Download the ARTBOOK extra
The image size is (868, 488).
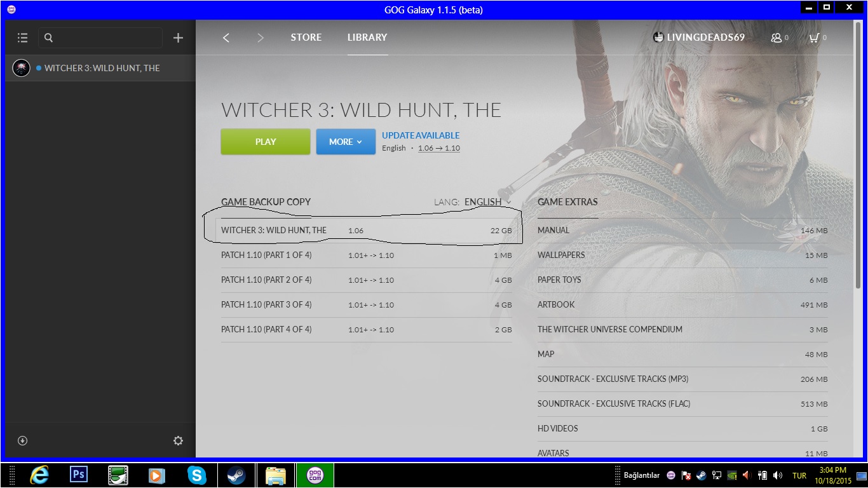click(682, 305)
